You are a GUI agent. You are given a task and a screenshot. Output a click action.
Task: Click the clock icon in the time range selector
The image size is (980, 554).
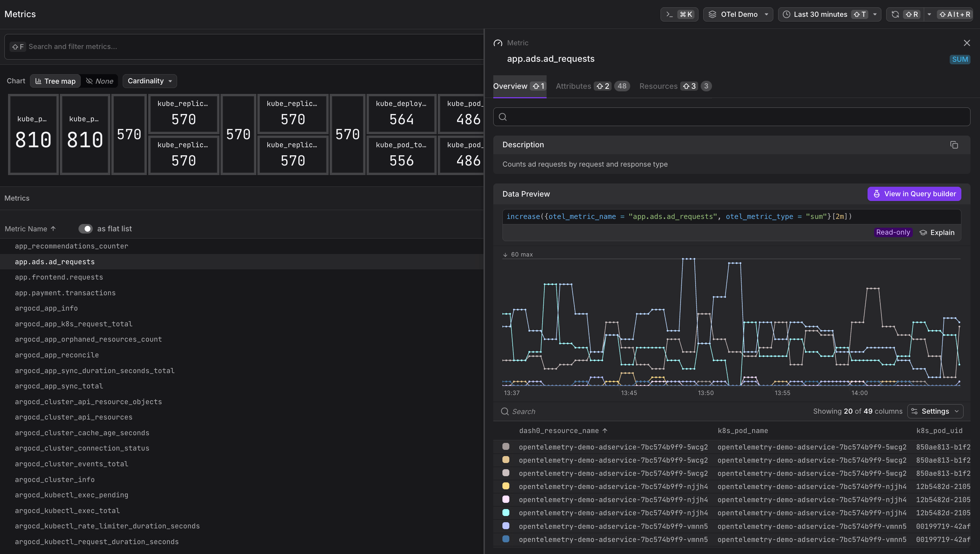click(787, 14)
